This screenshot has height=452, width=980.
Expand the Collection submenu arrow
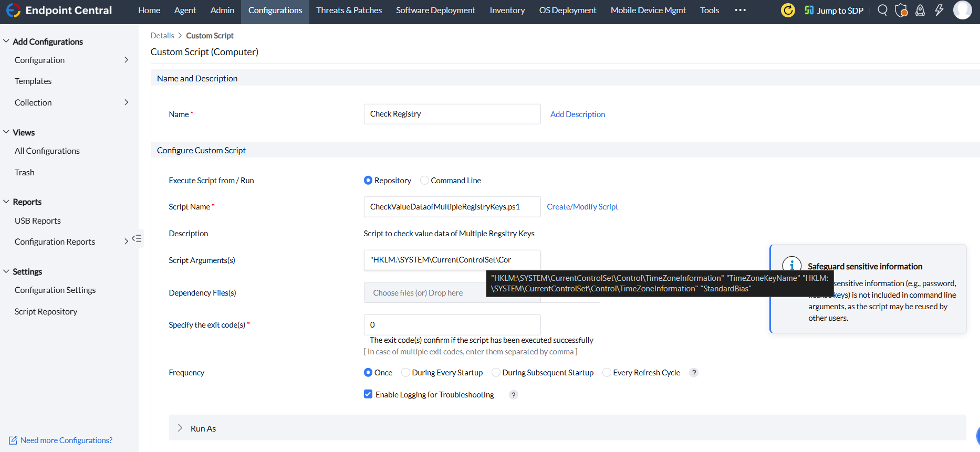126,102
